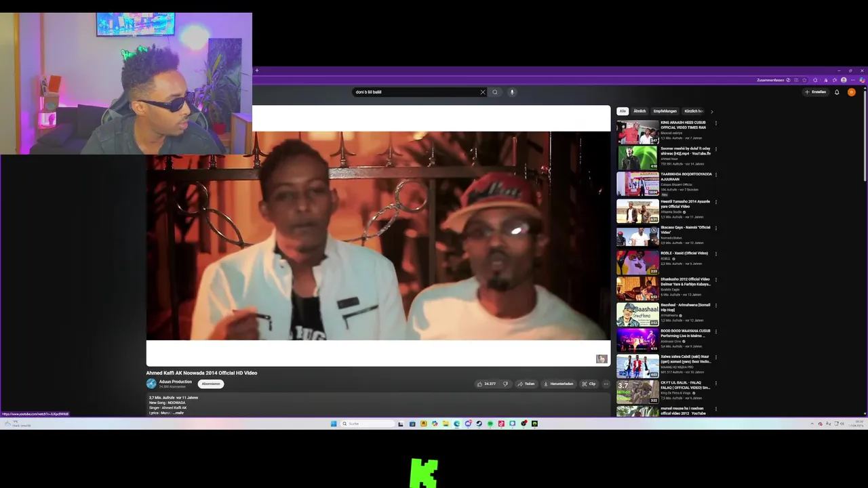The height and width of the screenshot is (488, 868).
Task: Open options for Soomar meshii by duluf video
Action: (x=716, y=149)
